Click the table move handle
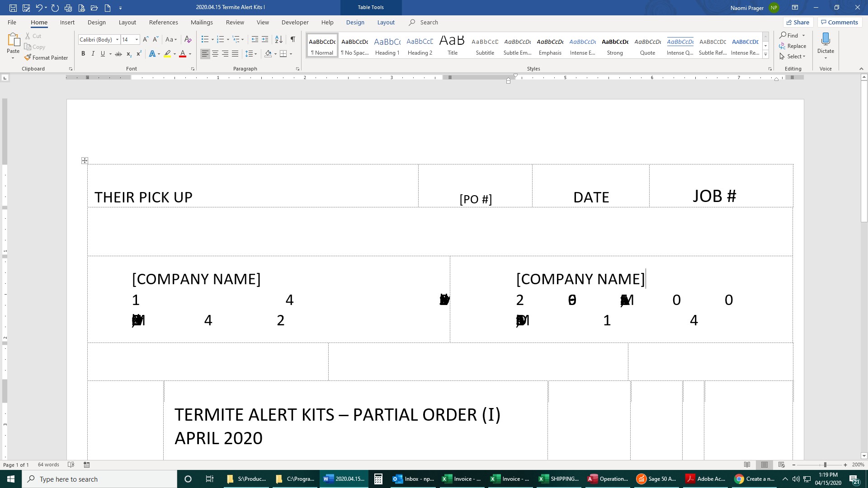868x488 pixels. (x=85, y=160)
